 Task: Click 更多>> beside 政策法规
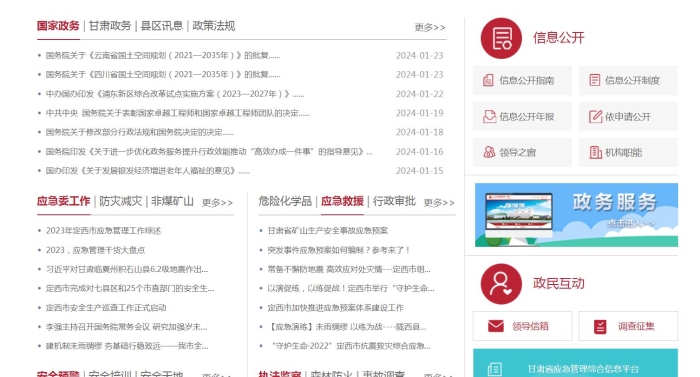point(430,27)
